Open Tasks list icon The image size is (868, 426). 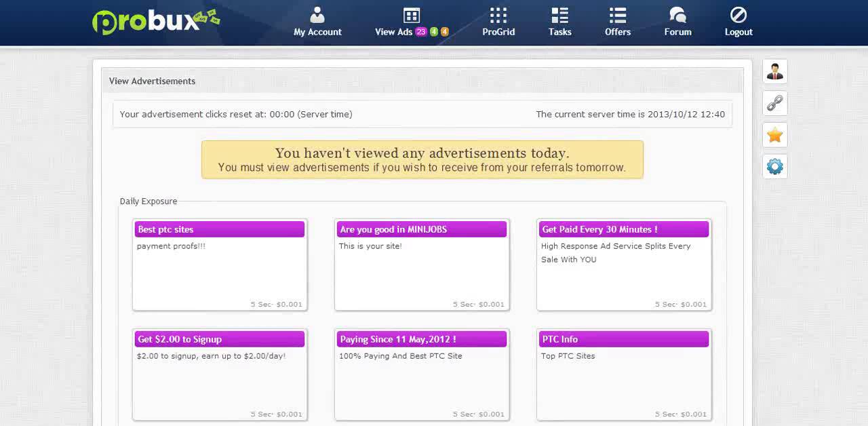(559, 15)
